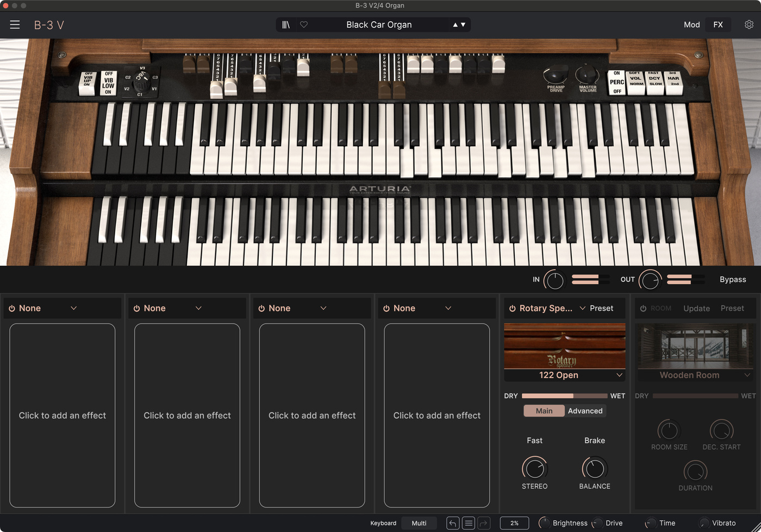Click first empty slot 'Click to add an effect'

(x=63, y=415)
